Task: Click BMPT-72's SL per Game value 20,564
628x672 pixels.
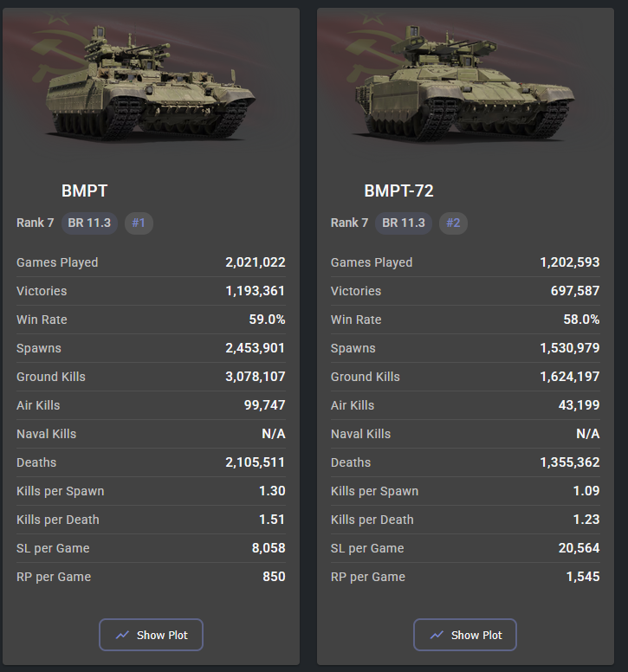Action: point(579,548)
